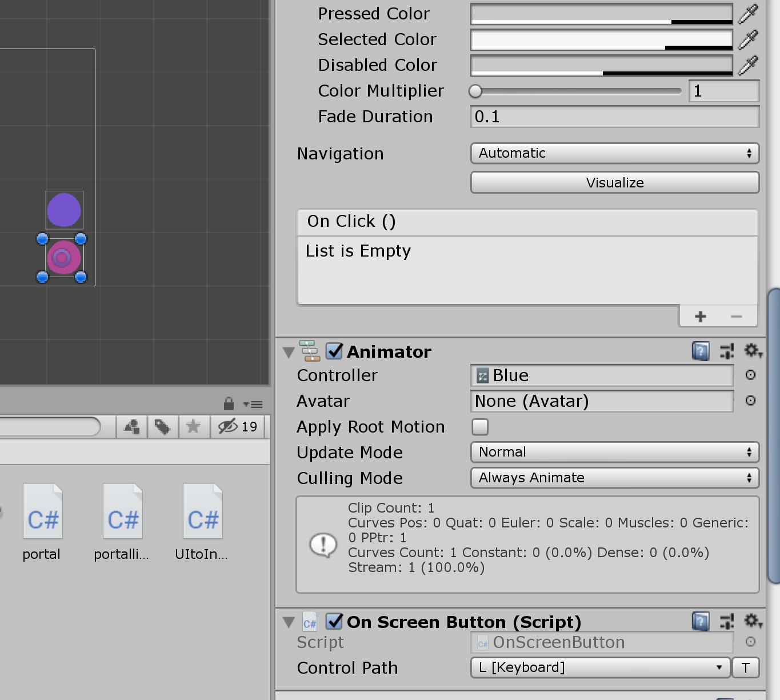Disable the Animator component checkbox
This screenshot has width=780, height=700.
click(334, 351)
